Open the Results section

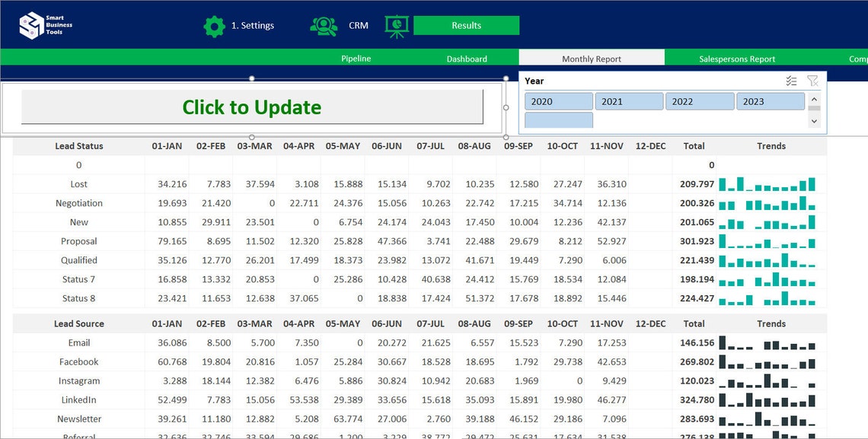466,25
